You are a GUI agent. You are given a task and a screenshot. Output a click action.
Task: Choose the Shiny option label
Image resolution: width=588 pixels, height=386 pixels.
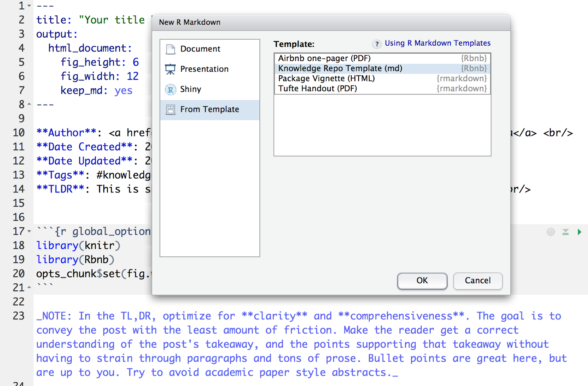191,89
